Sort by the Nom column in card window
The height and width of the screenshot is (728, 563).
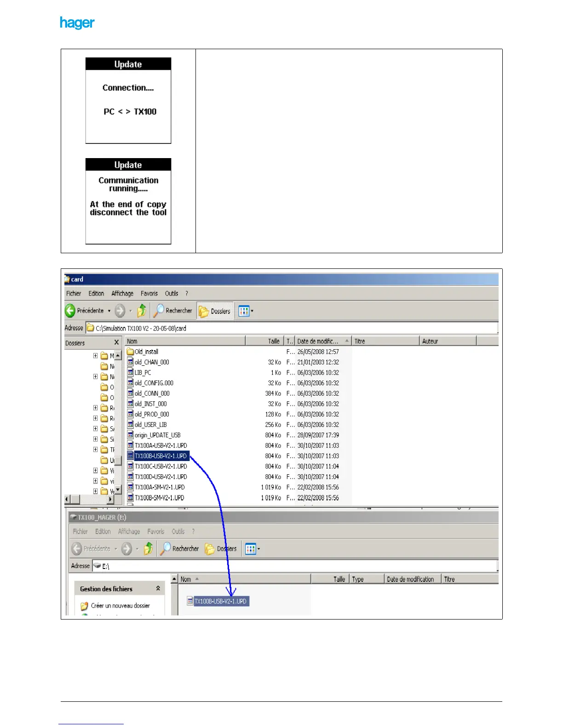tap(185, 341)
